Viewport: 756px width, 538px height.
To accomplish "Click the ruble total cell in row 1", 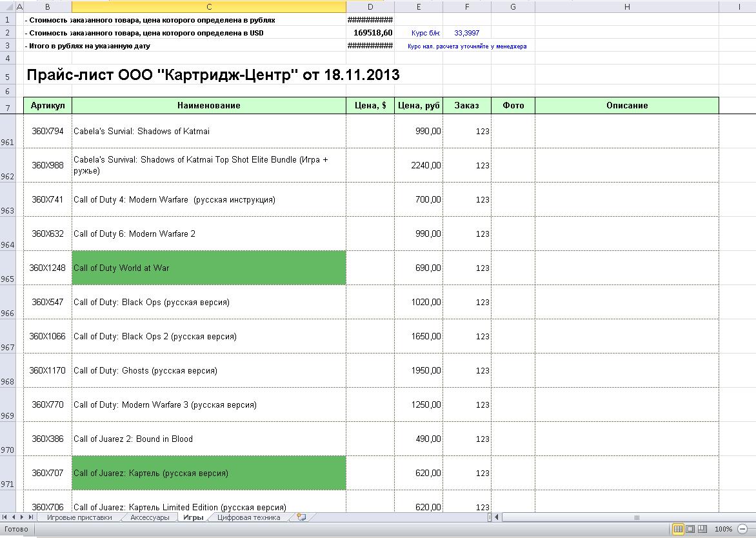I will pyautogui.click(x=370, y=20).
